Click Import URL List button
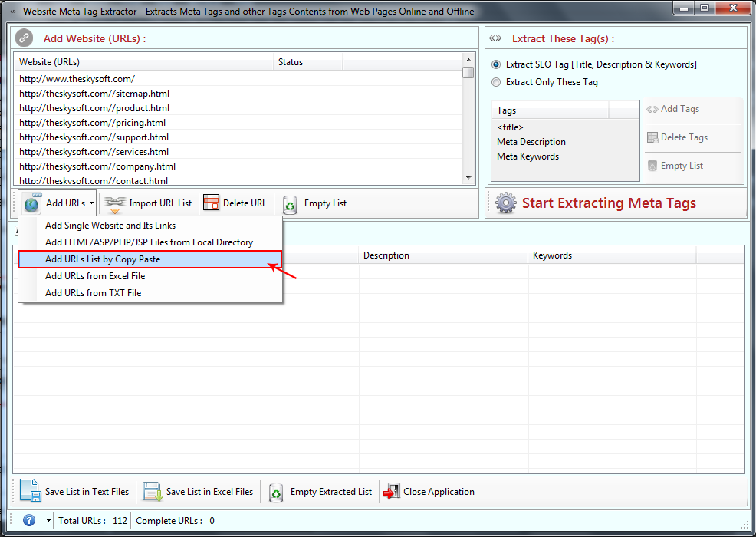Screen dimensions: 756x537 point(149,203)
